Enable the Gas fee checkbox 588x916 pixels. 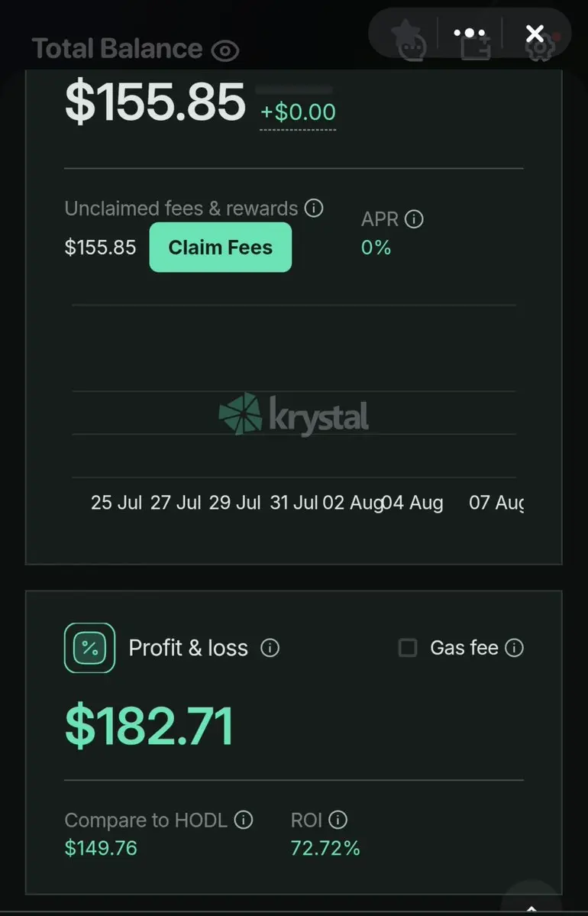pos(408,647)
